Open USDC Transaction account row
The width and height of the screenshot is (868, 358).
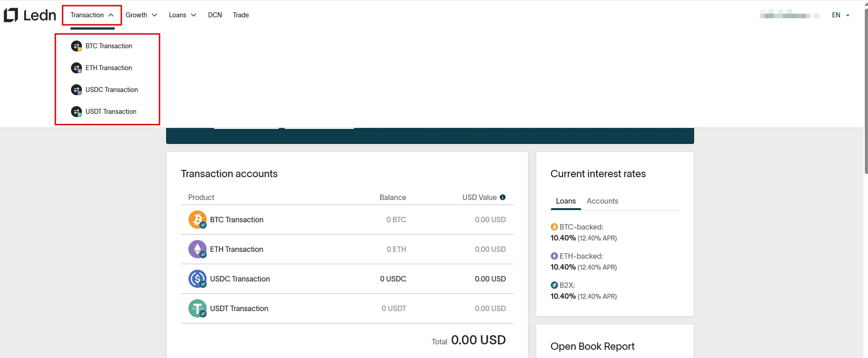pyautogui.click(x=347, y=279)
